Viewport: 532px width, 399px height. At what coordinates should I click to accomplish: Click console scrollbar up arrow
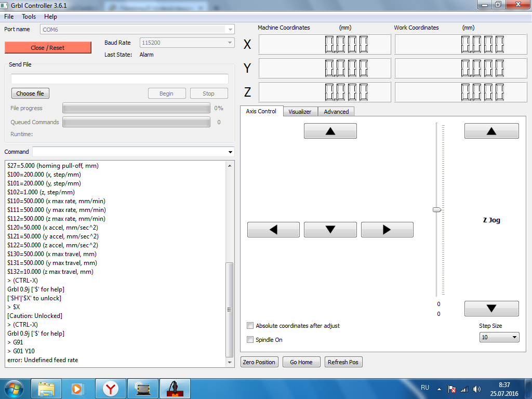[230, 166]
